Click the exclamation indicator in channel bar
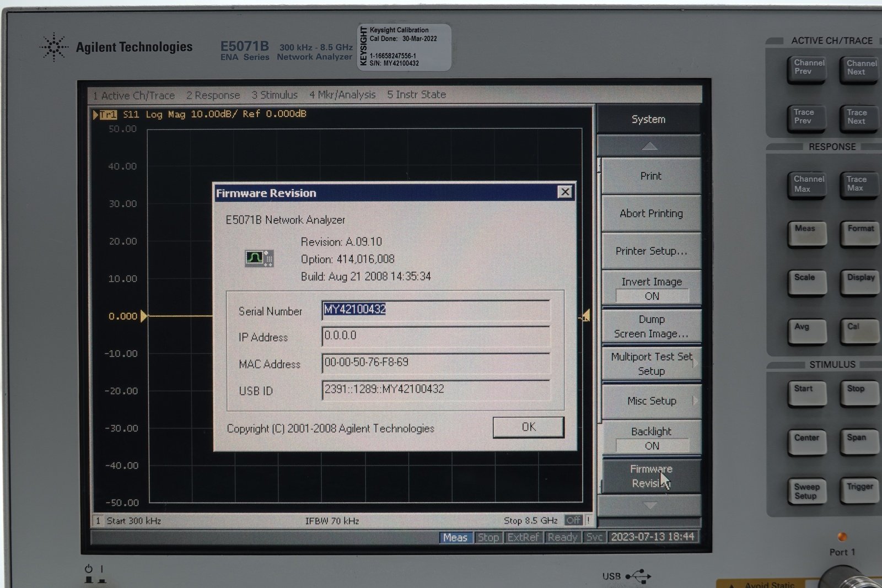This screenshot has width=882, height=588. (588, 520)
